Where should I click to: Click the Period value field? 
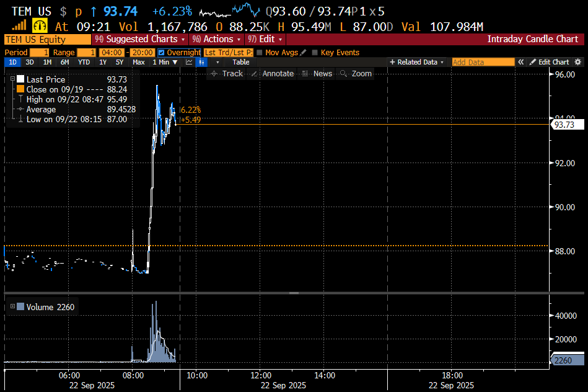40,53
